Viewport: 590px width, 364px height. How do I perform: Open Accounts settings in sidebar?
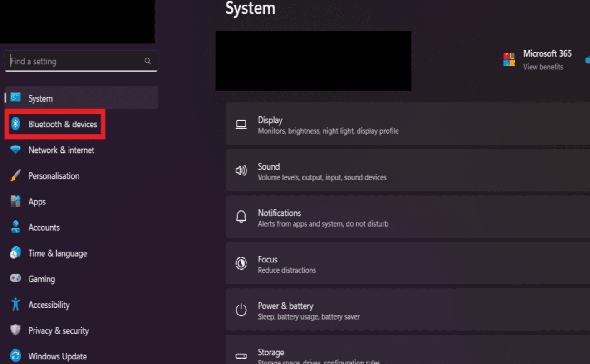44,228
